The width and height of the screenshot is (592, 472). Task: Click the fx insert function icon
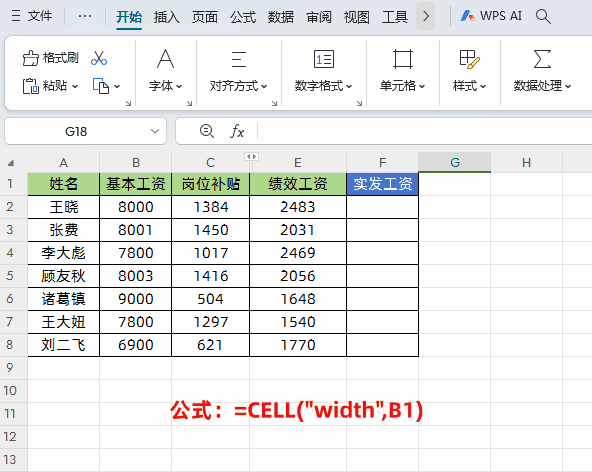(237, 131)
